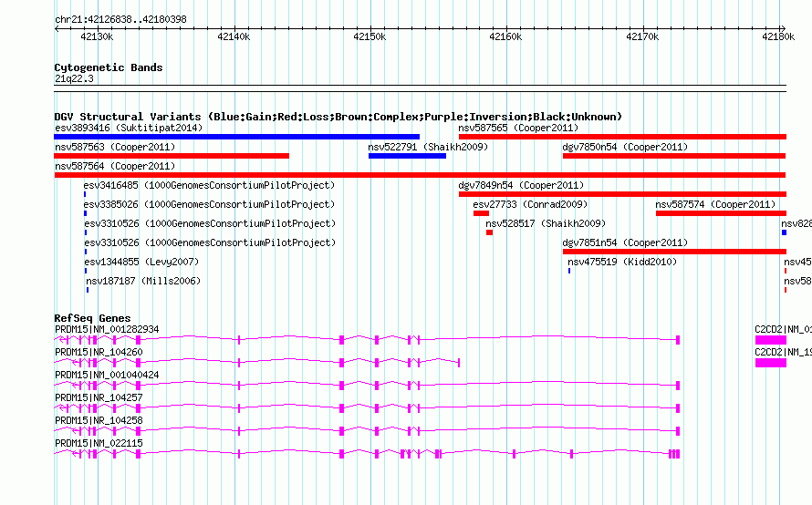Screen dimensions: 812x505
Task: Click the gene model under PRDM15|NR_104258
Action: 367,431
